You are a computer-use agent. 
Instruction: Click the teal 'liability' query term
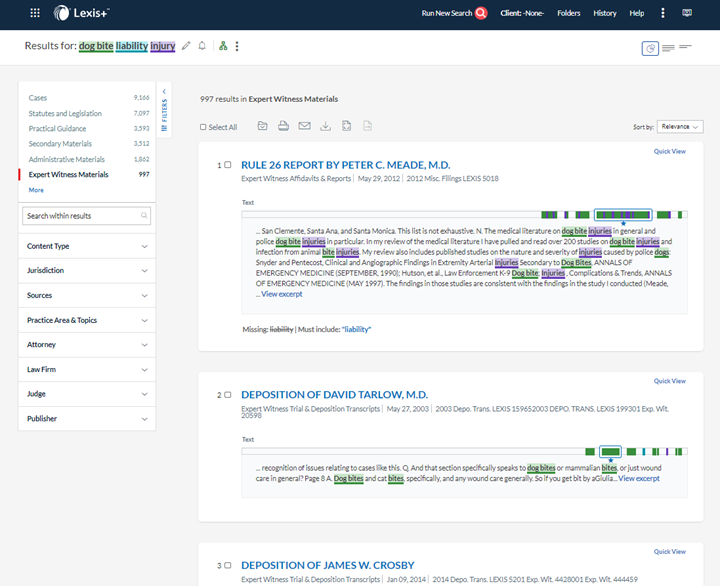(132, 46)
